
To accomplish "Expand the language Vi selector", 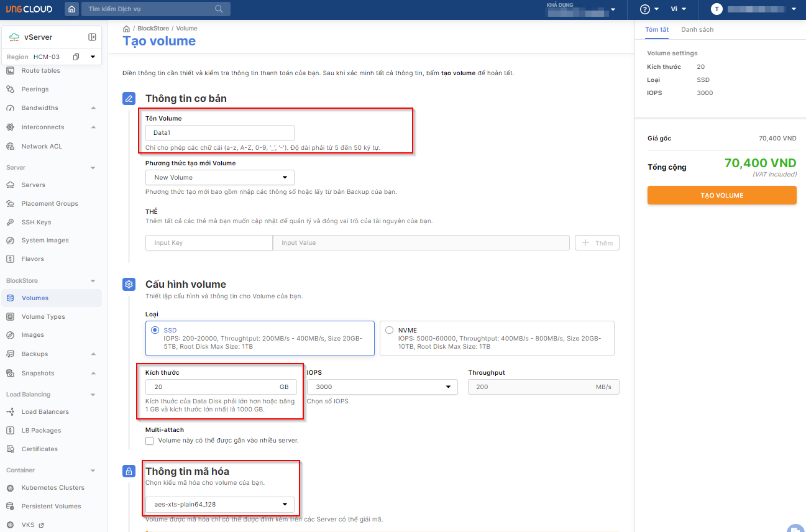I will (678, 9).
